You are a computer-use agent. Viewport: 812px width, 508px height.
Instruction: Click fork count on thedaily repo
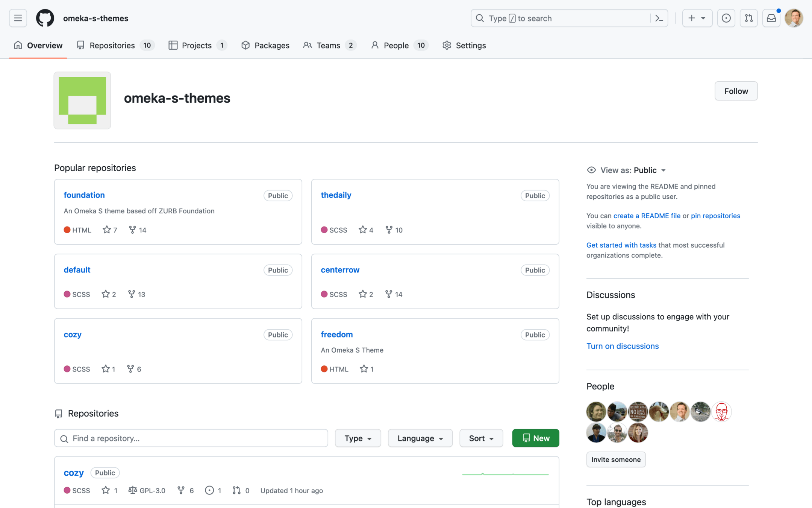(394, 230)
